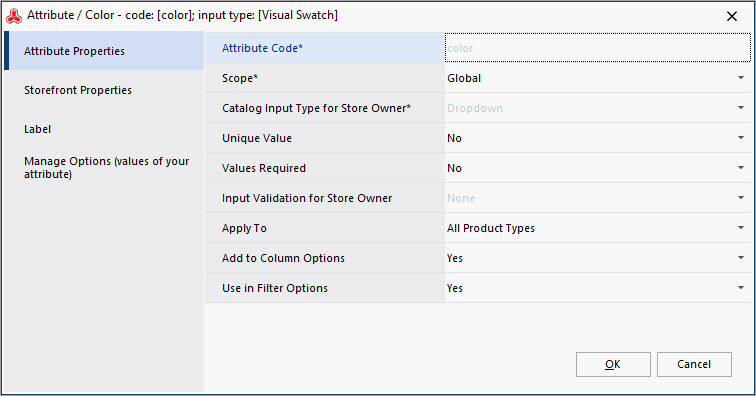Viewport: 756px width, 396px height.
Task: Click the Values Required label
Action: pyautogui.click(x=264, y=168)
